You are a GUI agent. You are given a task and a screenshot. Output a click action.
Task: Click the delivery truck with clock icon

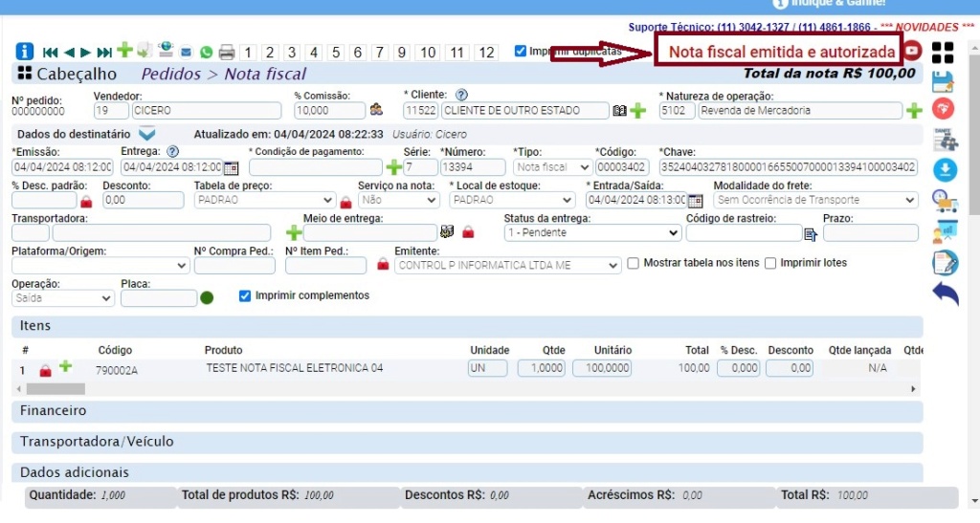point(945,201)
